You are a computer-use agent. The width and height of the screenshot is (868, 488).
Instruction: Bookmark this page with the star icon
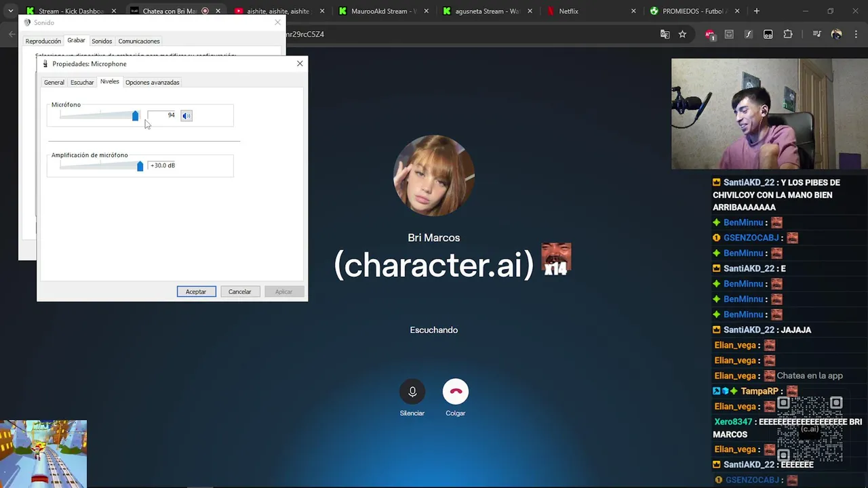pos(682,34)
